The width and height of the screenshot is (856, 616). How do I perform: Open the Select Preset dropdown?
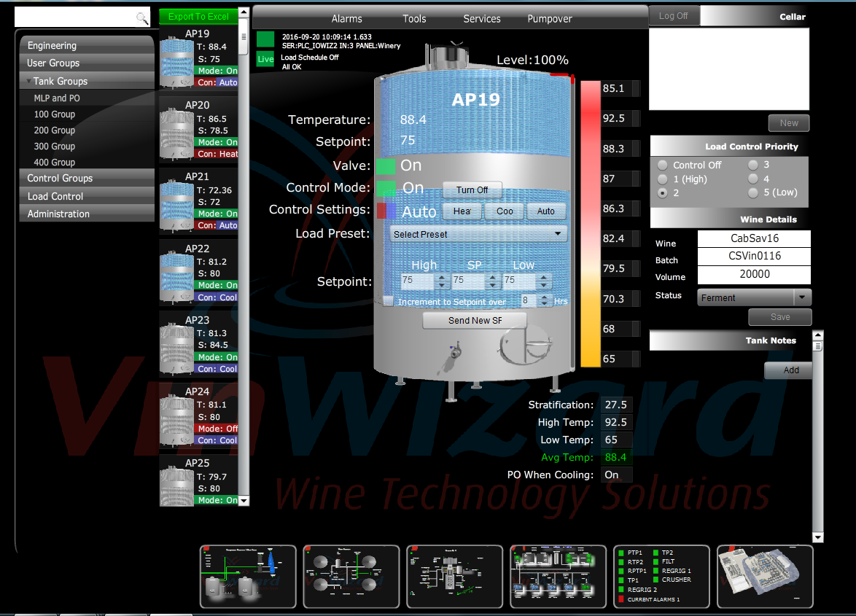478,234
